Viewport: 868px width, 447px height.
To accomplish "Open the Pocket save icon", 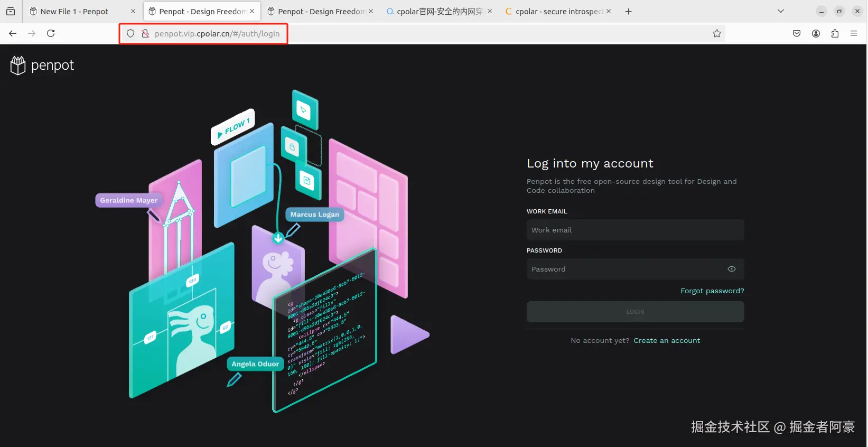I will 797,33.
